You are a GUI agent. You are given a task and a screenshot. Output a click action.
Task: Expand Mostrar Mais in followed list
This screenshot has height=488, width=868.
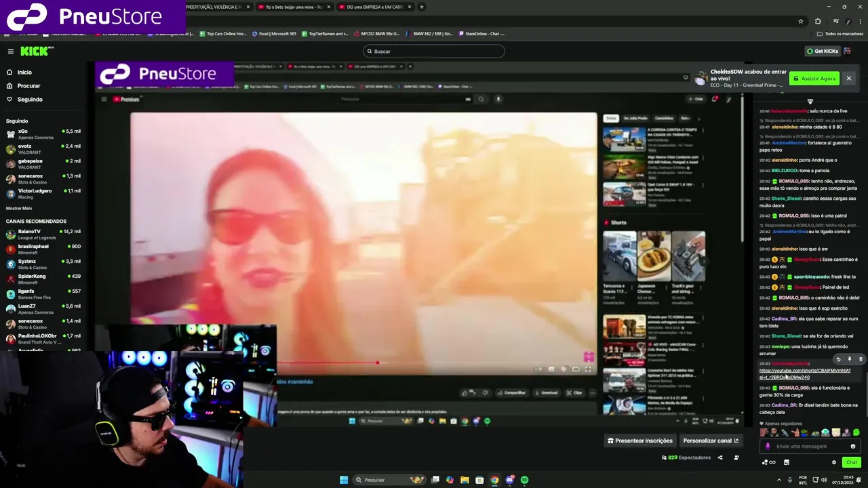[x=19, y=208]
